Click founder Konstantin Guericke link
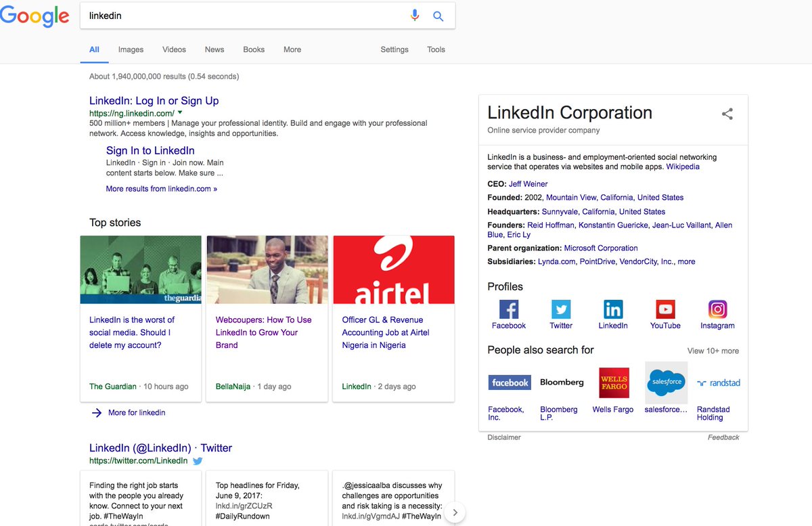Viewport: 812px width, 526px height. tap(613, 225)
